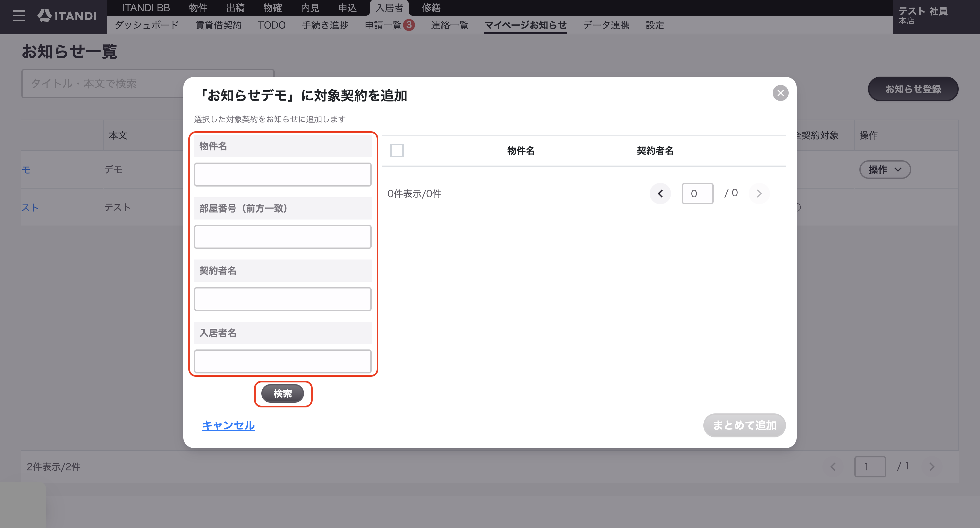Open the 操作 dropdown in デモ row

click(x=885, y=170)
